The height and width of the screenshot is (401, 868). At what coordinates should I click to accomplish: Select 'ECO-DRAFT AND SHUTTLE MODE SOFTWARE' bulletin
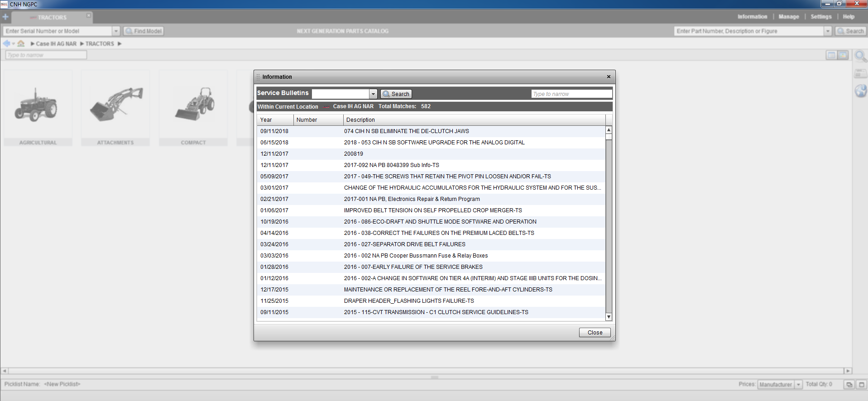point(431,222)
